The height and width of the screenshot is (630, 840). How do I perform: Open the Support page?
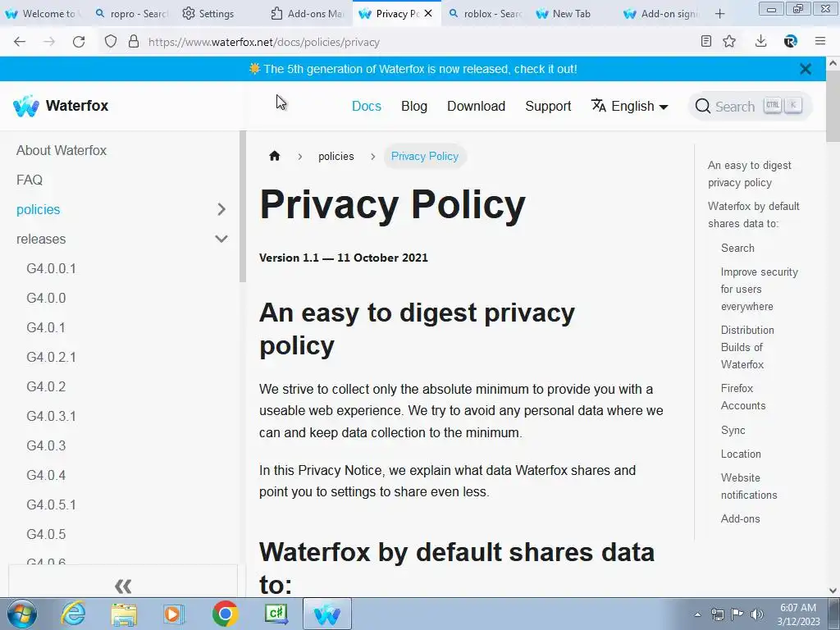(548, 106)
